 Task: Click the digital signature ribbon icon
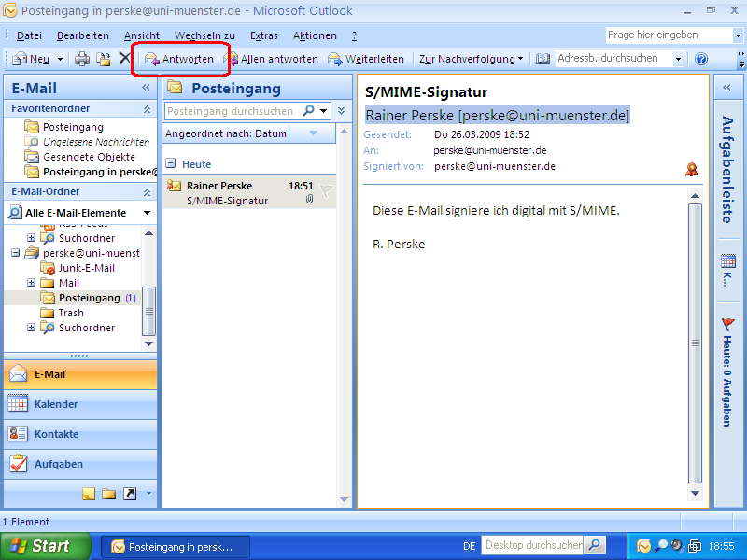692,169
